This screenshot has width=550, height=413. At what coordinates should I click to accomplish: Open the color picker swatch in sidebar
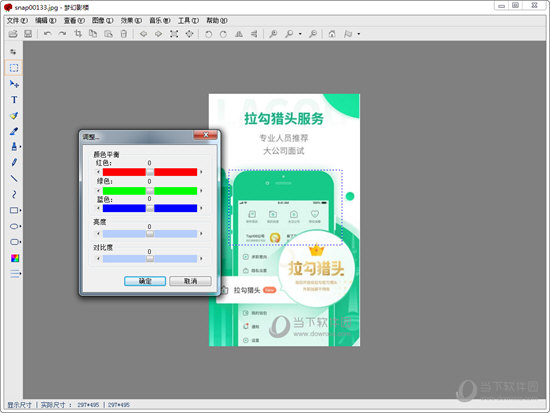(15, 258)
